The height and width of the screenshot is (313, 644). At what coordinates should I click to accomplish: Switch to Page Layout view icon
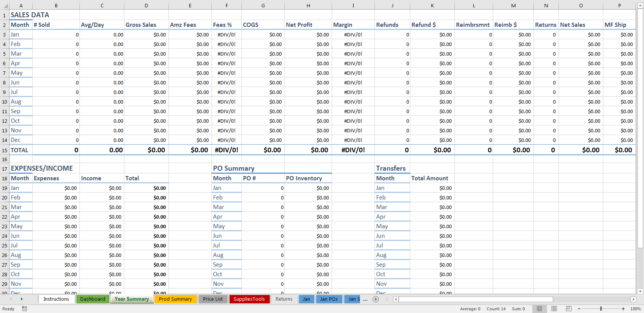coord(554,309)
